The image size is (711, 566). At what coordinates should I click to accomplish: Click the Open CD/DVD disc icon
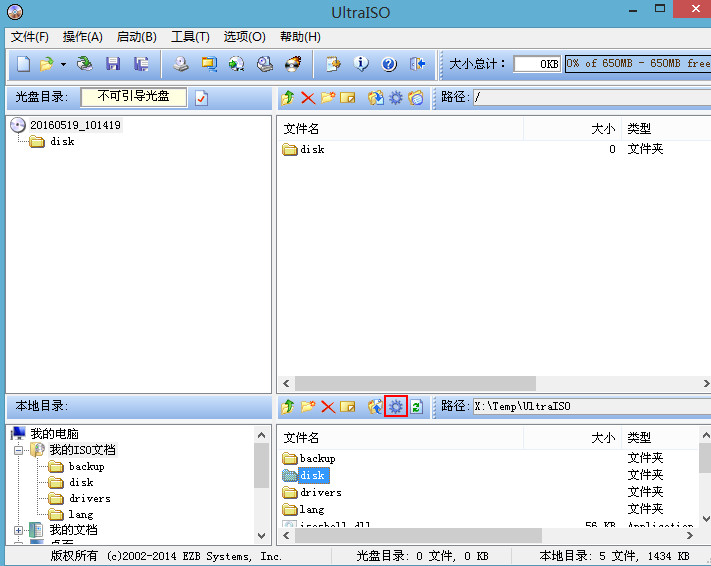84,64
